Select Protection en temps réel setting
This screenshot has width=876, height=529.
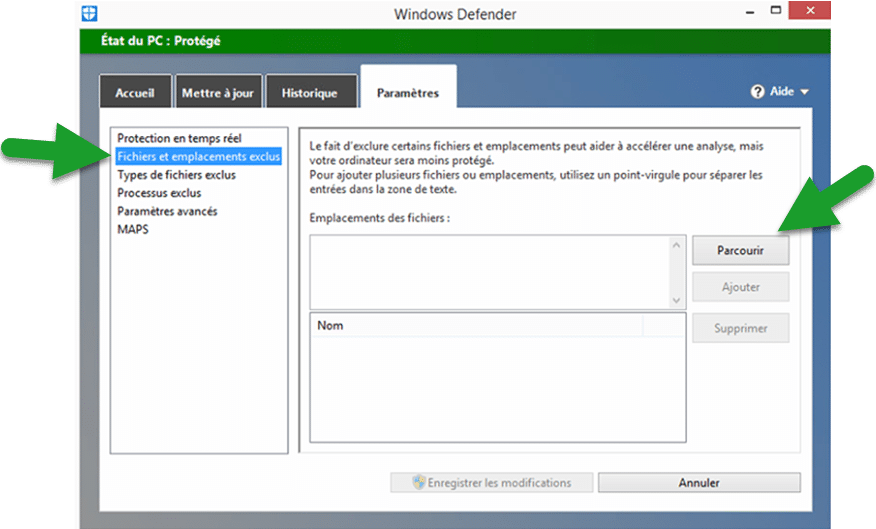coord(179,138)
